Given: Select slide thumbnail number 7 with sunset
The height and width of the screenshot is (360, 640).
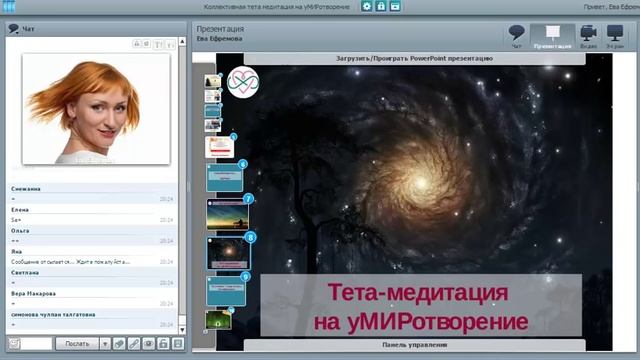Looking at the screenshot, I should (x=228, y=215).
